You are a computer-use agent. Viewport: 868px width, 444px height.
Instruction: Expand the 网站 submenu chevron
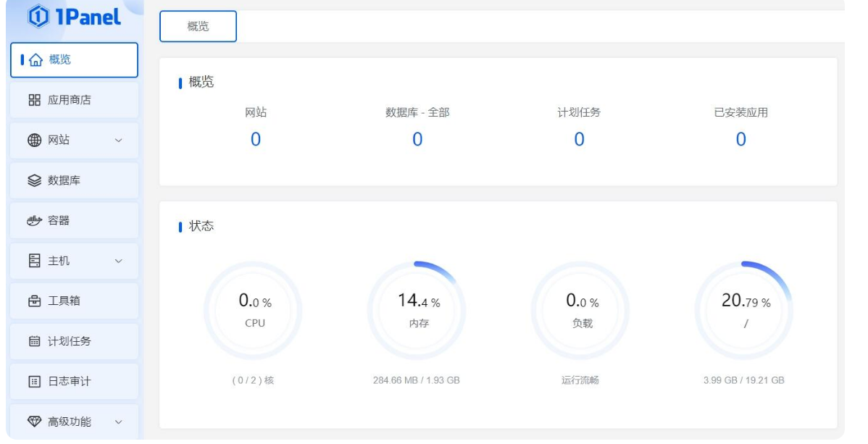point(119,141)
